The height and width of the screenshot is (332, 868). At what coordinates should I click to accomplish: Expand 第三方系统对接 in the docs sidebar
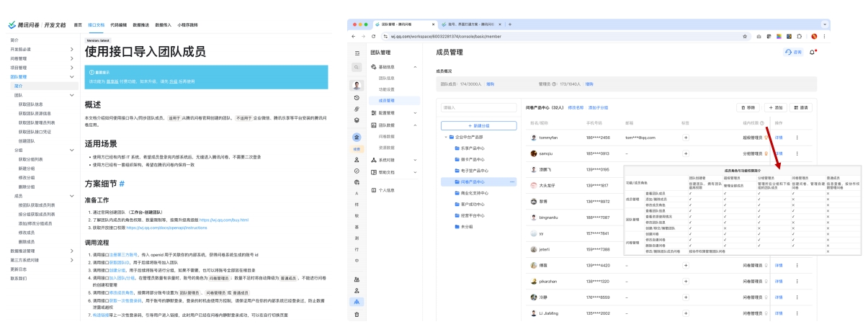[x=71, y=260]
